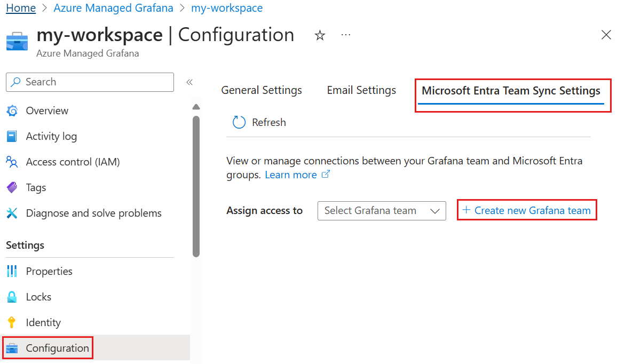This screenshot has height=364, width=633.
Task: Follow the Learn more link
Action: coord(291,175)
